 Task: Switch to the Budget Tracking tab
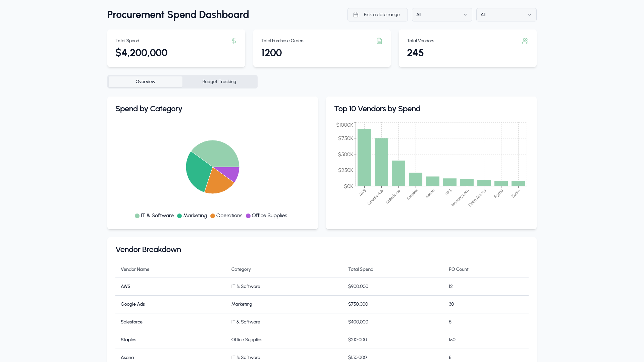[219, 82]
